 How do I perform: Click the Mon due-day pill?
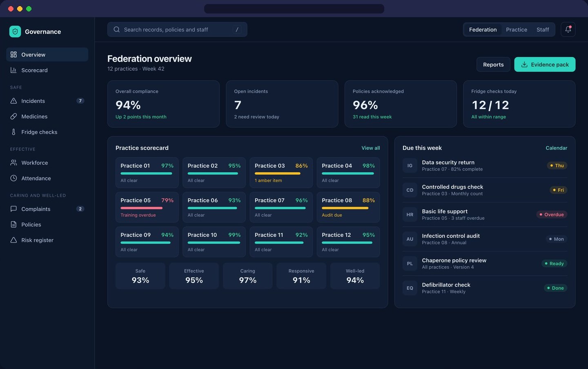point(557,239)
